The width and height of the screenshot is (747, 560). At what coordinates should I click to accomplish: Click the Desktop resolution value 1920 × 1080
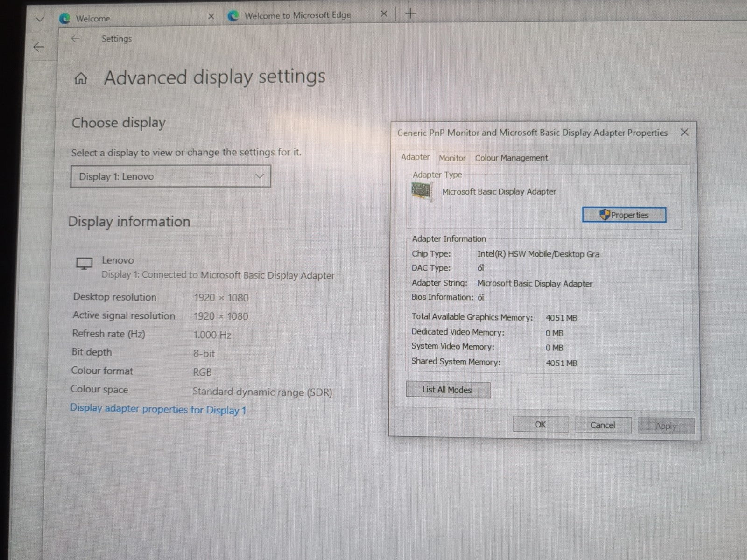(x=221, y=298)
